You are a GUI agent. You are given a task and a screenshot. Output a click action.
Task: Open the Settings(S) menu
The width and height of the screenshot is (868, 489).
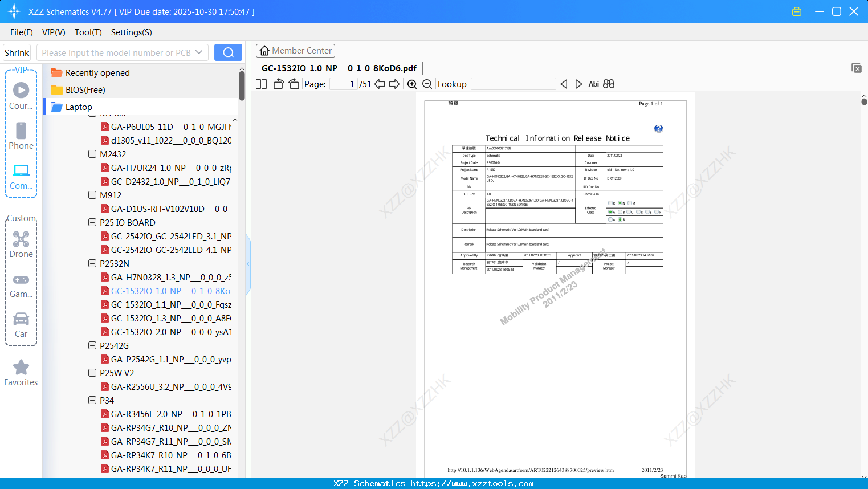[132, 32]
